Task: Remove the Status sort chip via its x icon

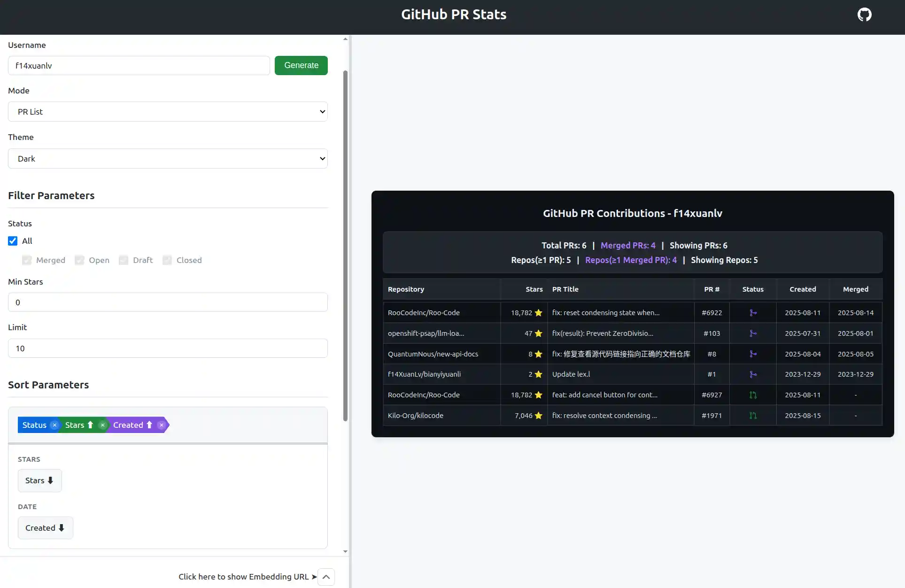Action: tap(55, 425)
